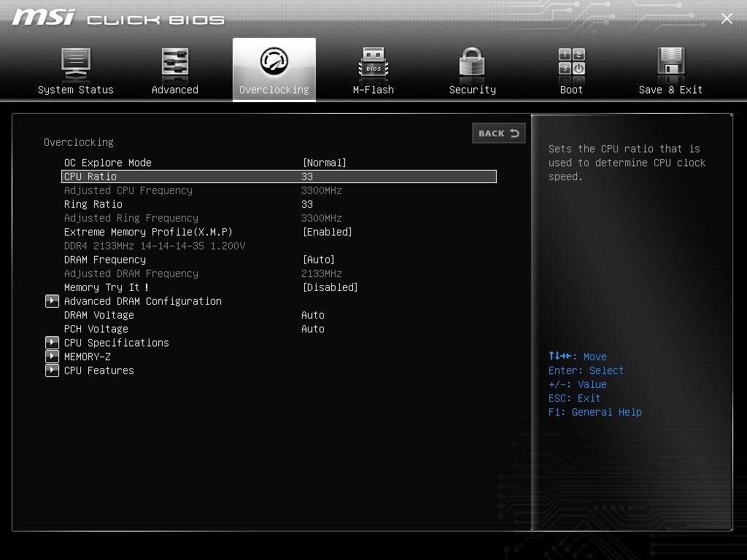Open the System Status monitor icon
This screenshot has width=747, height=560.
pyautogui.click(x=76, y=64)
